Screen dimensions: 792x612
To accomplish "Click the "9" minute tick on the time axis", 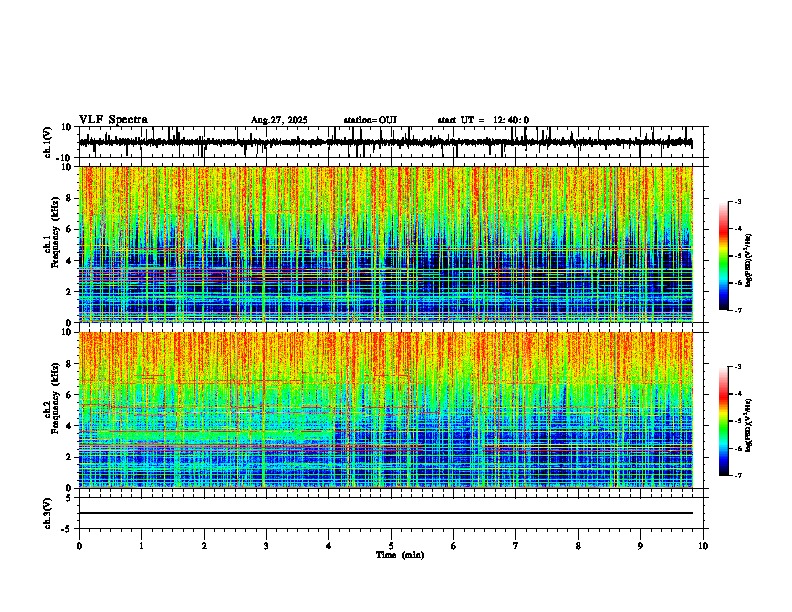I will (640, 546).
